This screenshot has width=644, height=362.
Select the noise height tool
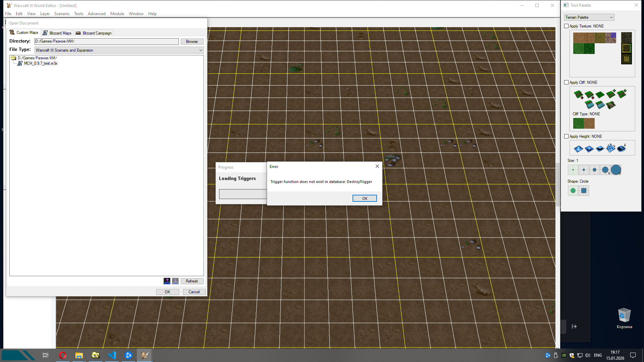tap(611, 148)
